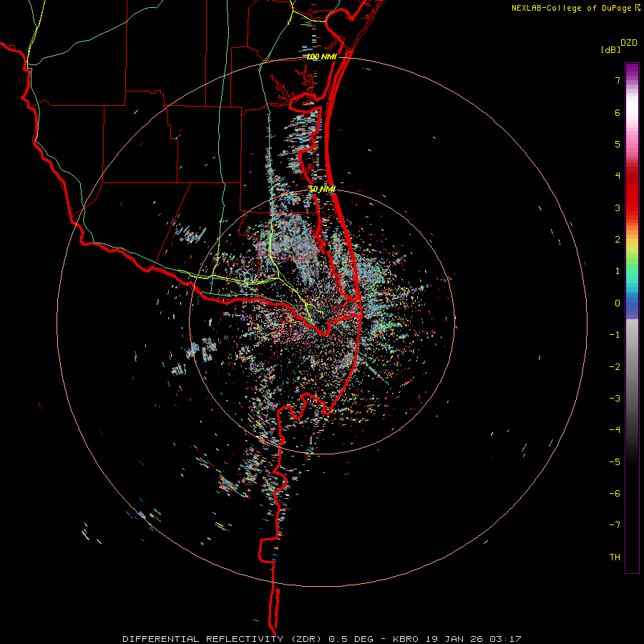Click the value 0 on the color scale

pos(618,303)
